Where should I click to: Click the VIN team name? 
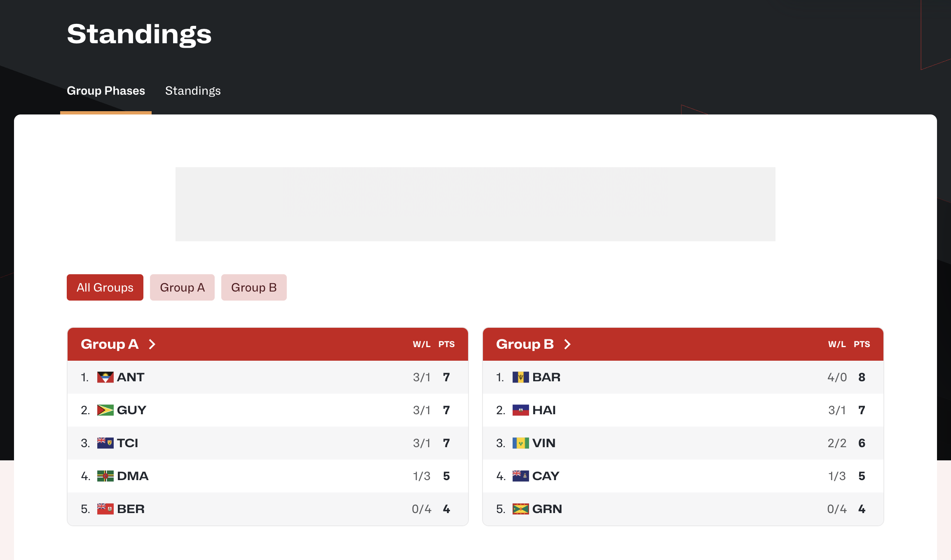coord(544,443)
